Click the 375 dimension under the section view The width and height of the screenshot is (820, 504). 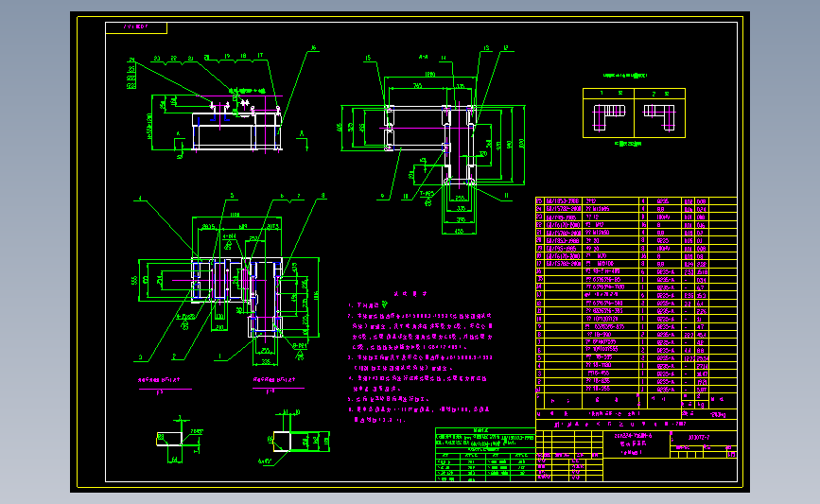pos(461,219)
